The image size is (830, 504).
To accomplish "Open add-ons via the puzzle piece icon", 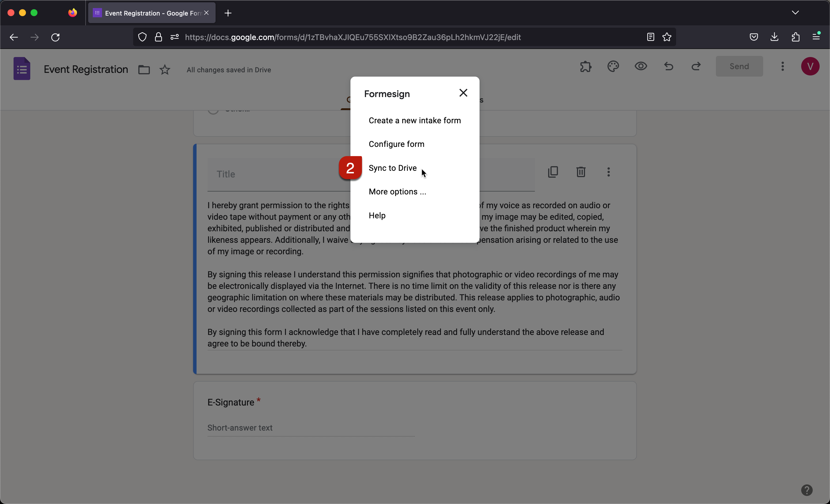I will (x=585, y=66).
